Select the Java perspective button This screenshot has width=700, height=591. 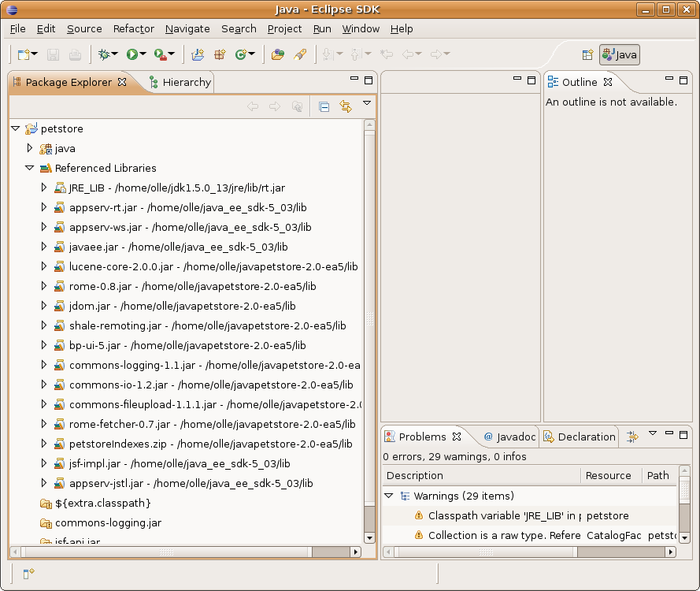pyautogui.click(x=620, y=55)
